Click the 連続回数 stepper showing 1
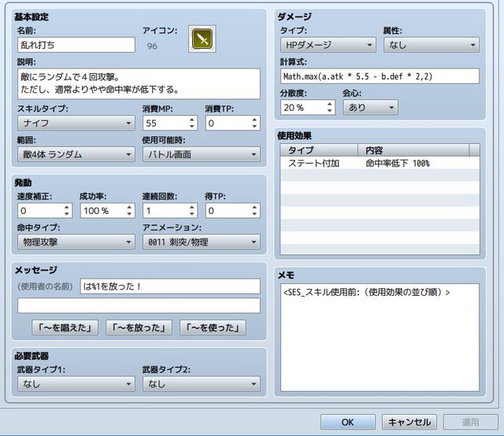Viewport: 504px width, 436px height. 170,211
